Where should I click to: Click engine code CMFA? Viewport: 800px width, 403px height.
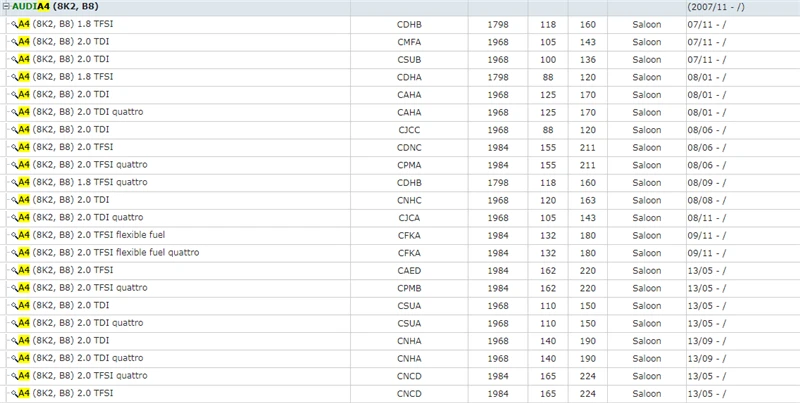[x=409, y=42]
